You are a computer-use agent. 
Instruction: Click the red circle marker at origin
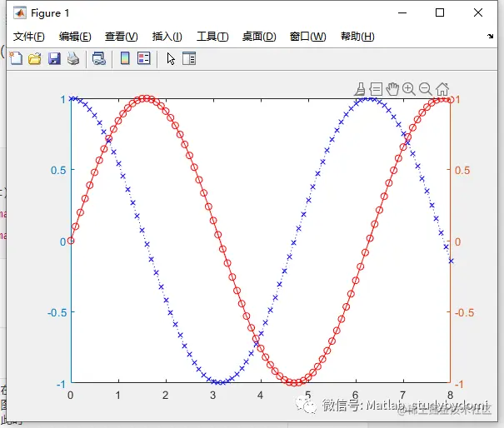click(x=71, y=241)
